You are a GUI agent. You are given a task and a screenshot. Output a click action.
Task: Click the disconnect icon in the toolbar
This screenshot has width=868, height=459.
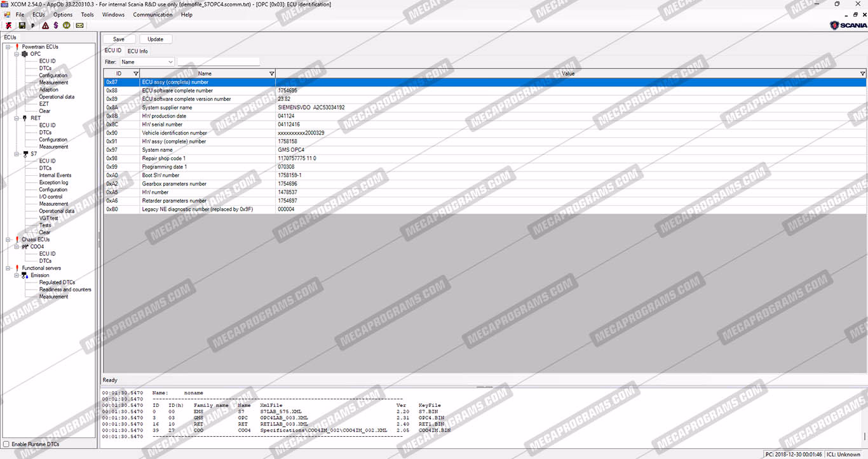point(9,25)
